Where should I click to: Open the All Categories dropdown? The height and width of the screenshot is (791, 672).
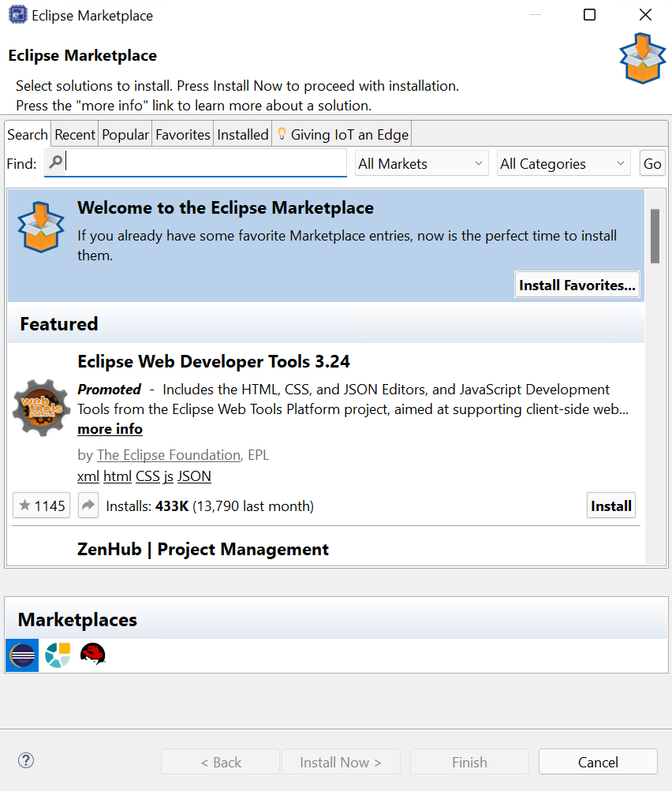(563, 163)
